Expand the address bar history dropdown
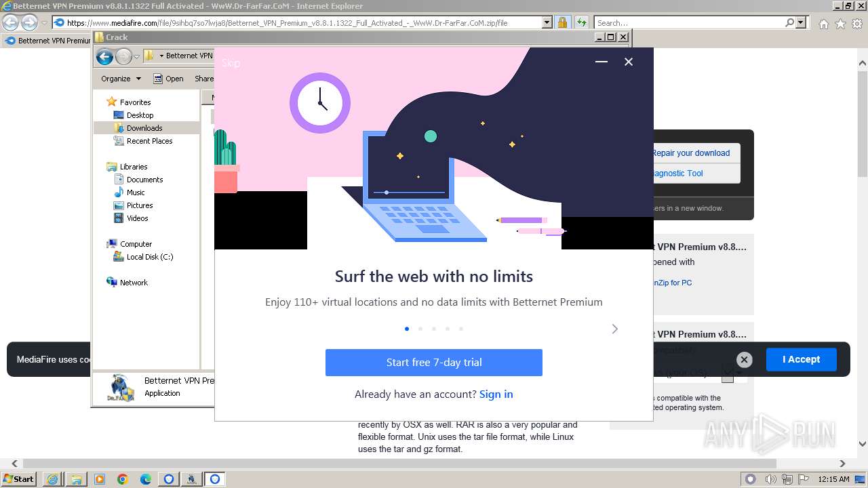This screenshot has height=488, width=868. click(547, 22)
